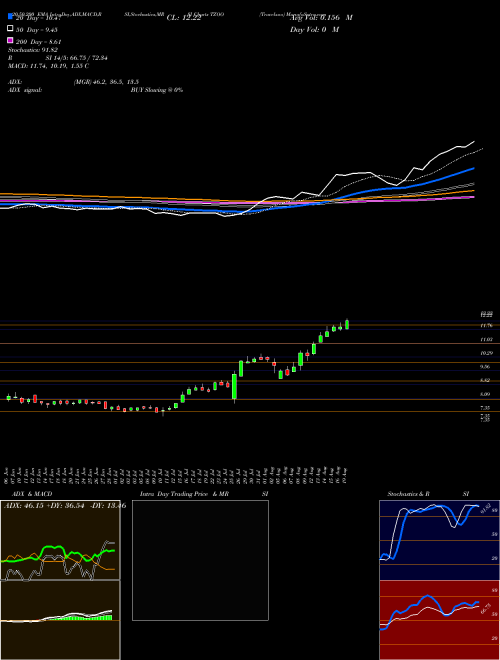The image size is (500, 660).
Task: Click the 'Stochastics & R' panel title
Action: coord(408,494)
